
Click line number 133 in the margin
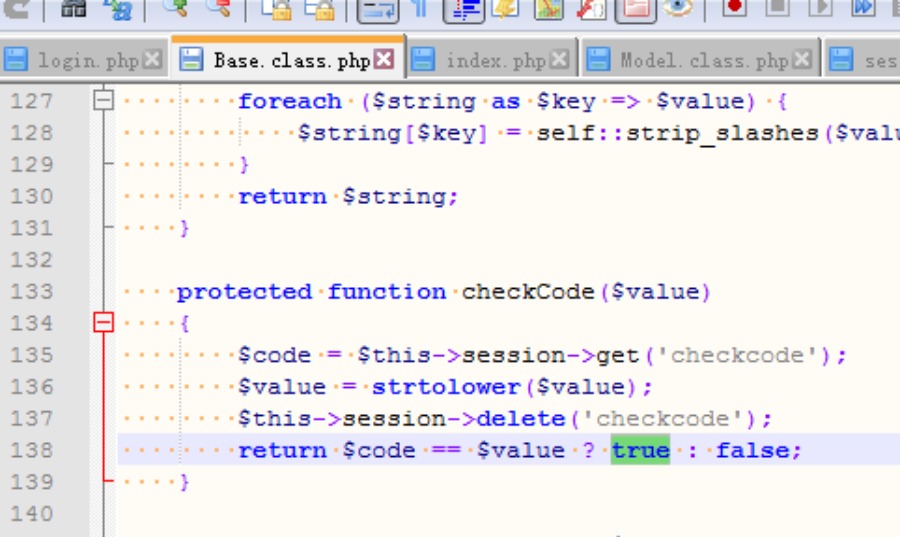(32, 292)
